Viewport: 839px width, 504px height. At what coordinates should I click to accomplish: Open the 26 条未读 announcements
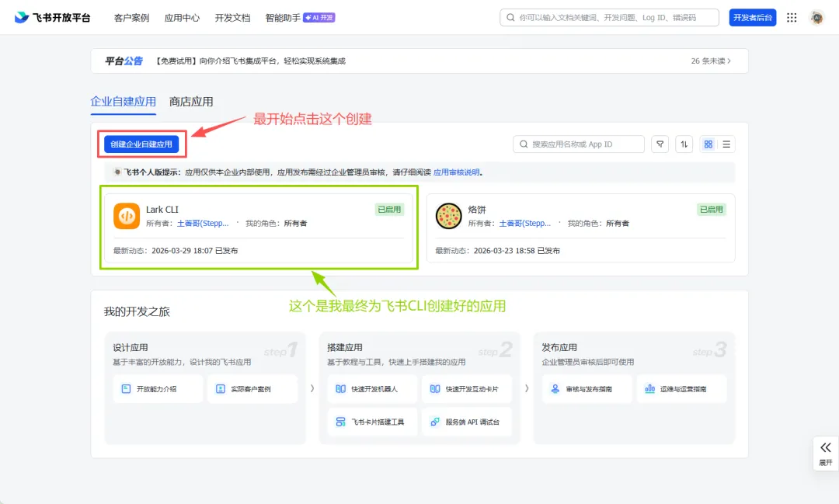[711, 61]
